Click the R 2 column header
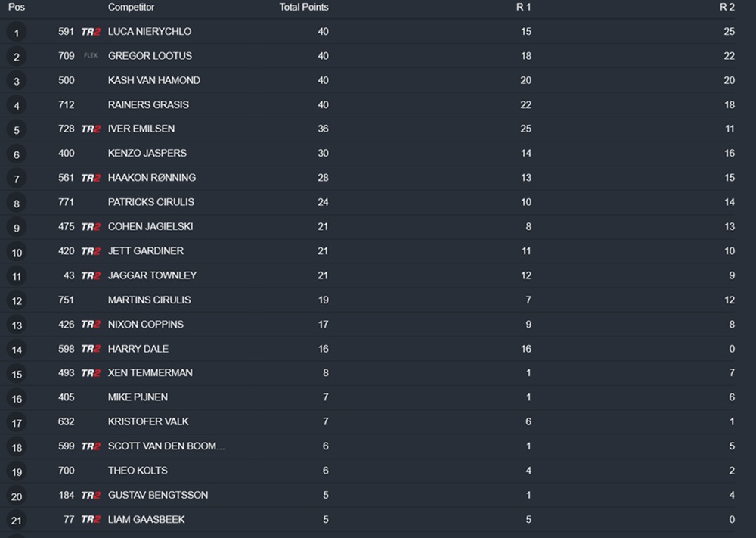 [x=727, y=8]
